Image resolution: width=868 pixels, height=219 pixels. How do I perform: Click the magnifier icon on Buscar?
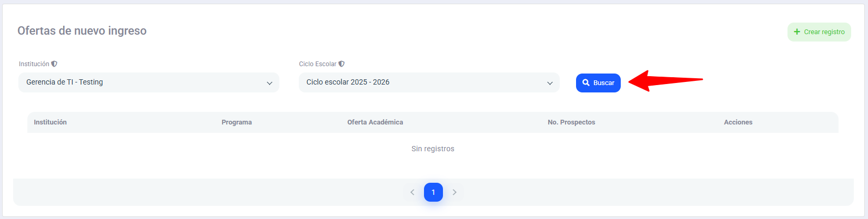pos(586,83)
